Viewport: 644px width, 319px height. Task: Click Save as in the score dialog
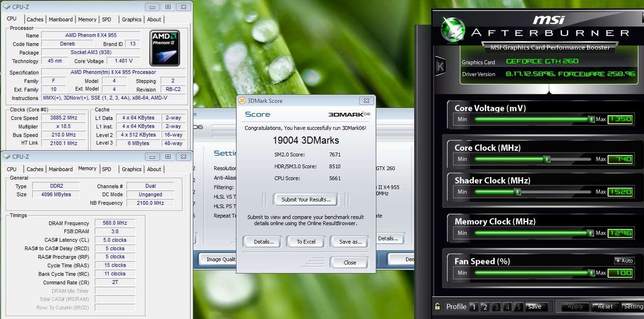tap(350, 242)
